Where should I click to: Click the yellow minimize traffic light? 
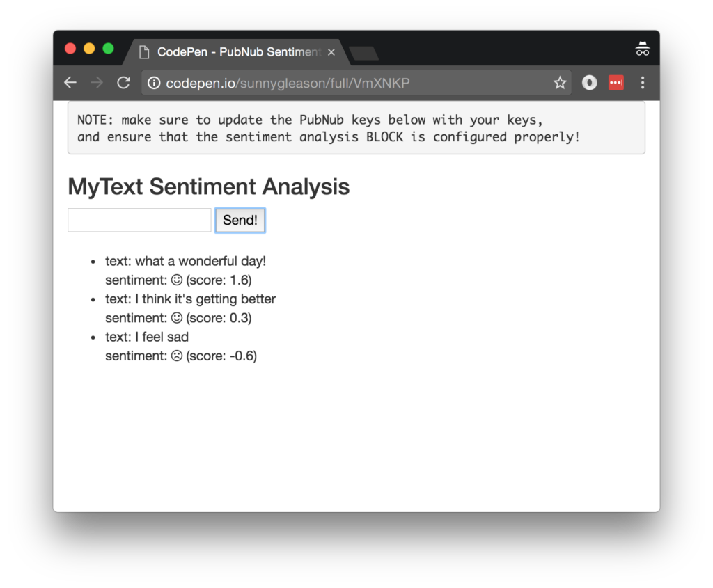pyautogui.click(x=88, y=48)
